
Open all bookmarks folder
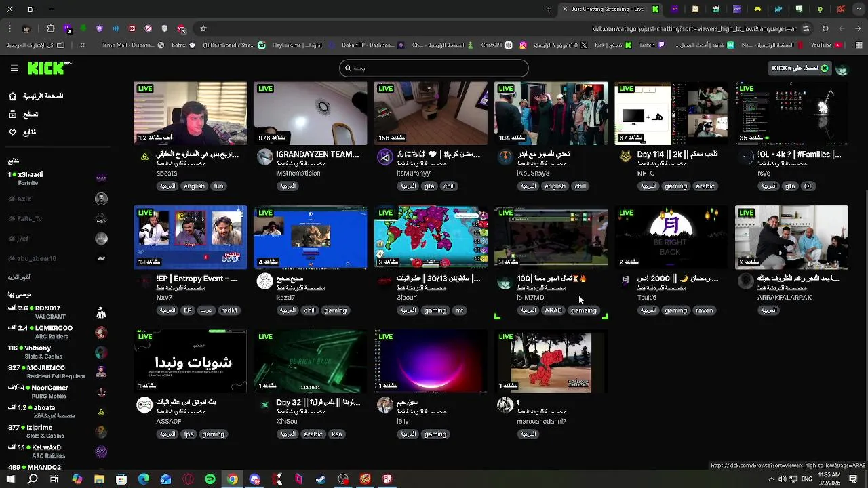coord(35,45)
